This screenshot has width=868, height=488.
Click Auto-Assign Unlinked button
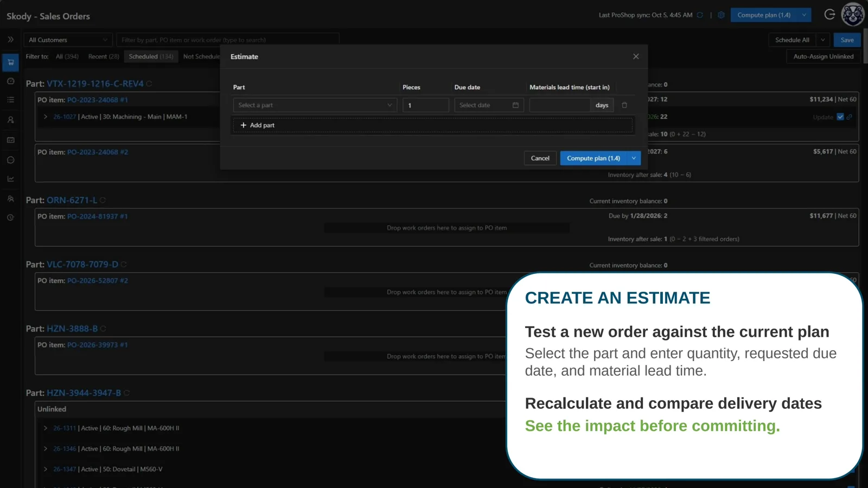tap(823, 56)
